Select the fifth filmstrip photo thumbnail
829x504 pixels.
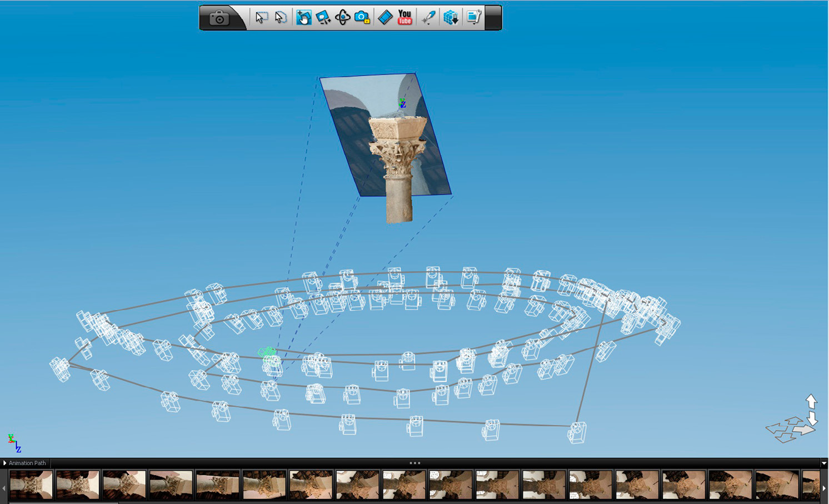218,485
